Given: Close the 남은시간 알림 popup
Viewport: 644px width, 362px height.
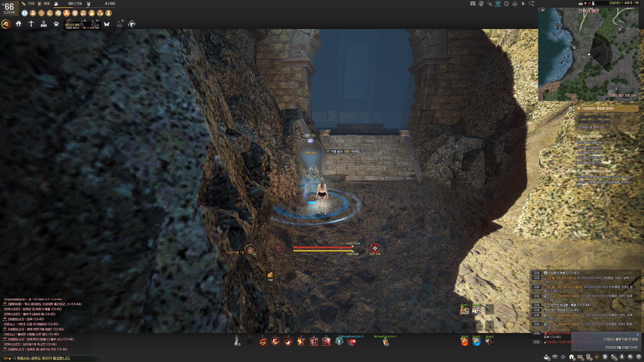Looking at the screenshot, I should click(x=98, y=25).
